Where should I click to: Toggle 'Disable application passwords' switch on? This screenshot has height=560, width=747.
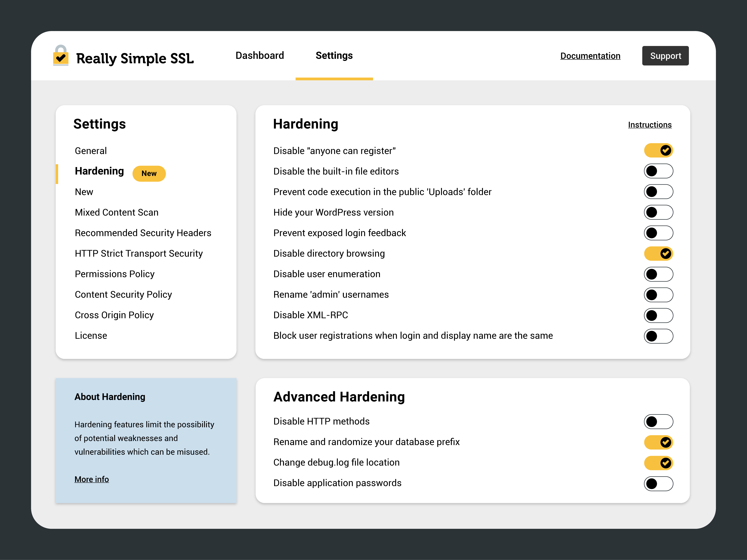(658, 483)
